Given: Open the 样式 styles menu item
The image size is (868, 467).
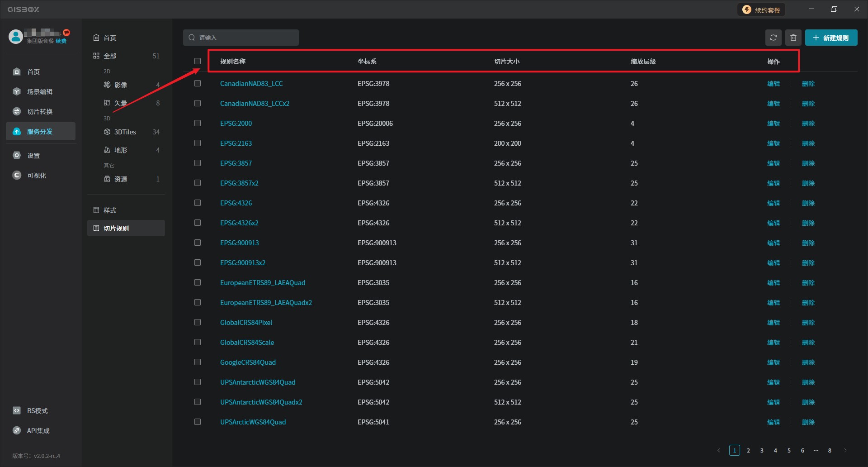Looking at the screenshot, I should point(110,210).
